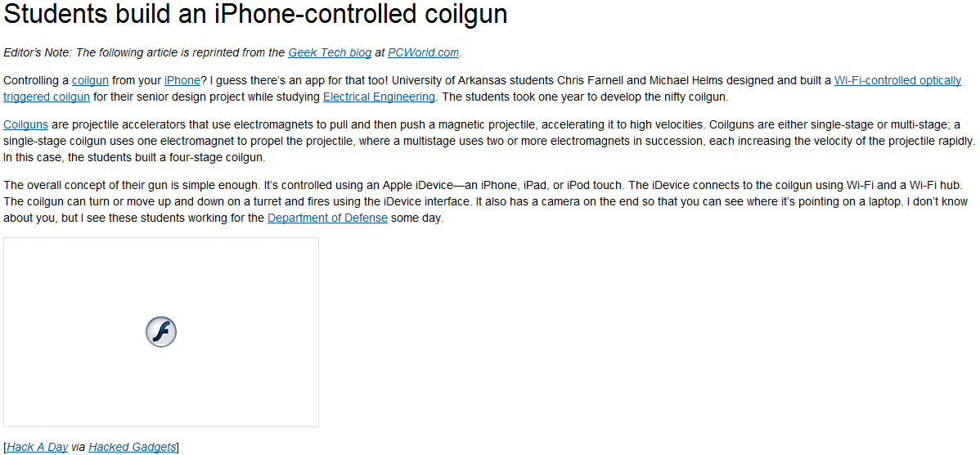The width and height of the screenshot is (980, 455).
Task: Open the Wi-Fi-controlled optically link text
Action: coord(897,80)
